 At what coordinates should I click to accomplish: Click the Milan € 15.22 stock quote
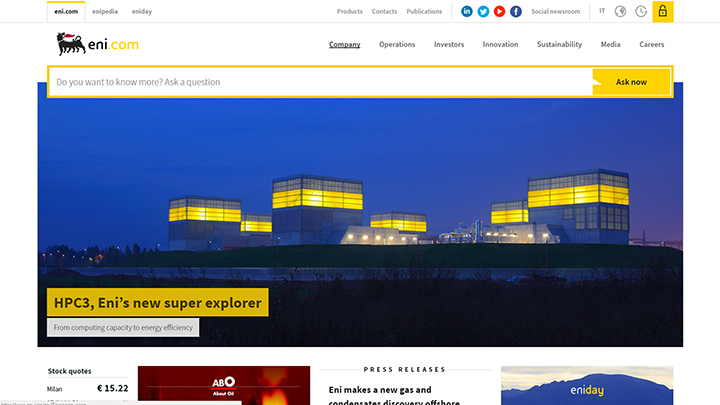coord(87,388)
